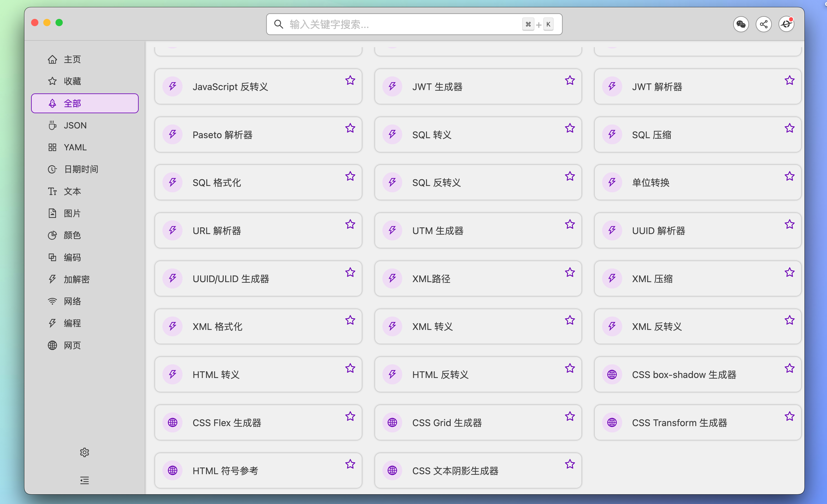Open the 收藏 section
This screenshot has height=504, width=827.
pyautogui.click(x=72, y=81)
